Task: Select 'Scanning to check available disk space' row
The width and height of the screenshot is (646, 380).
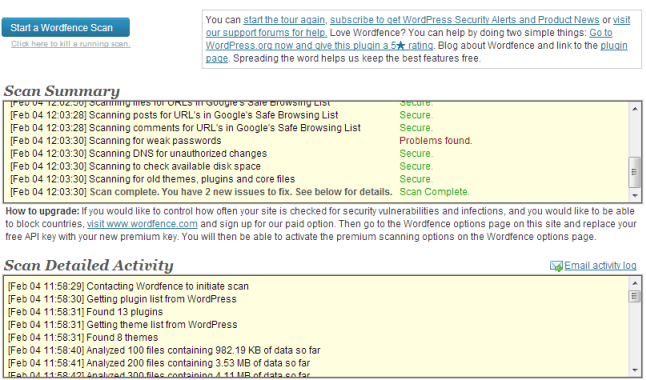Action: [221, 166]
